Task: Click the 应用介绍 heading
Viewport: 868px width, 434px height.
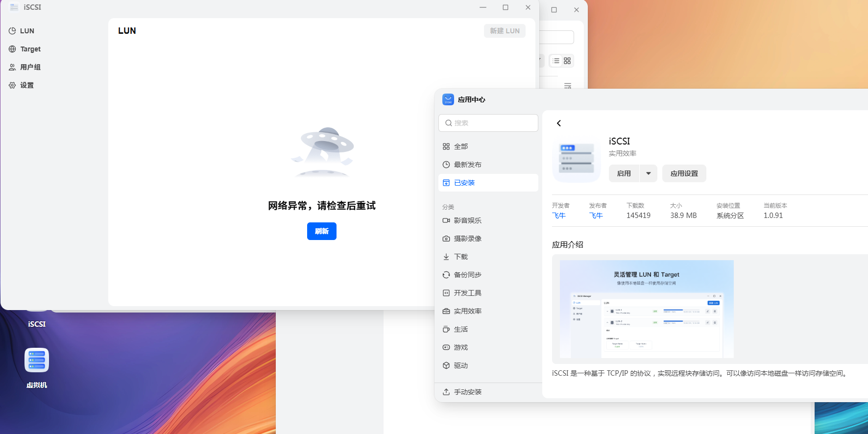Action: point(568,245)
